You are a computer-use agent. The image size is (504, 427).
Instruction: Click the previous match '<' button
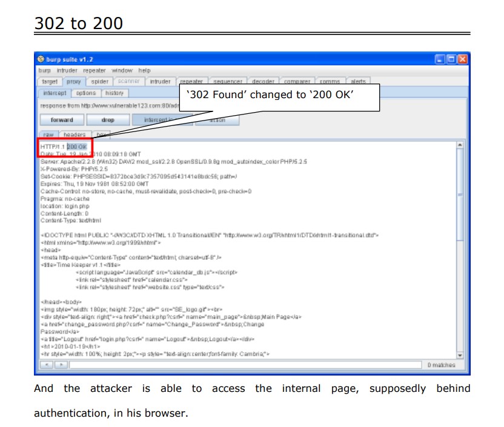tap(47, 365)
